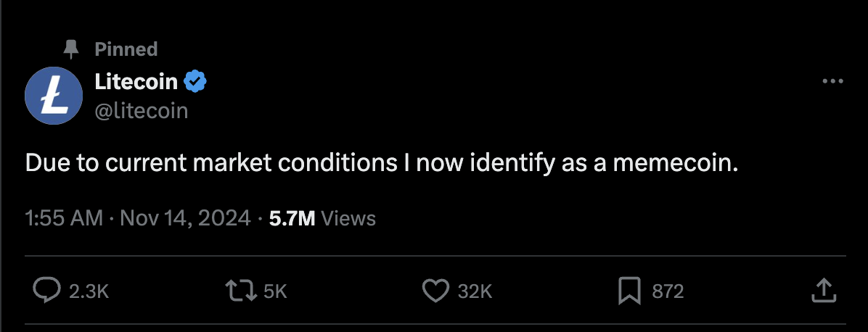Bookmark the memecoin tweet
The height and width of the screenshot is (332, 868).
pos(629,291)
